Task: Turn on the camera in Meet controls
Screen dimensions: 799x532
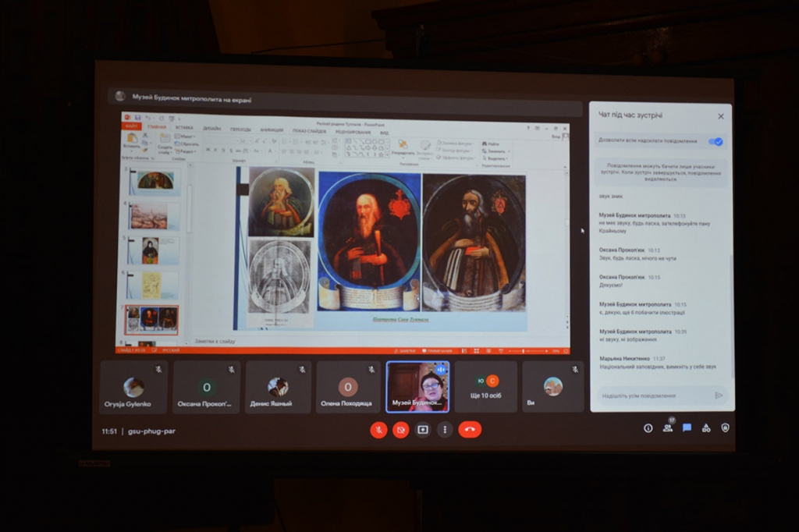Action: pyautogui.click(x=400, y=430)
